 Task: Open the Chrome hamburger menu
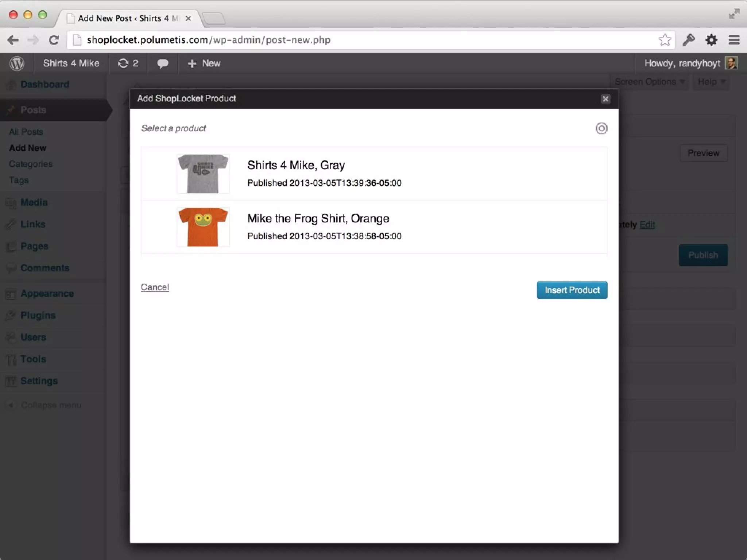click(734, 40)
